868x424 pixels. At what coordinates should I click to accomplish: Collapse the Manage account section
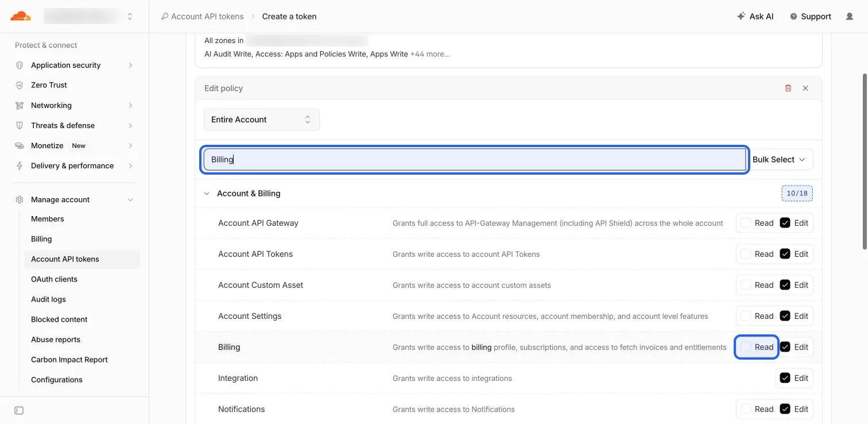tap(130, 199)
